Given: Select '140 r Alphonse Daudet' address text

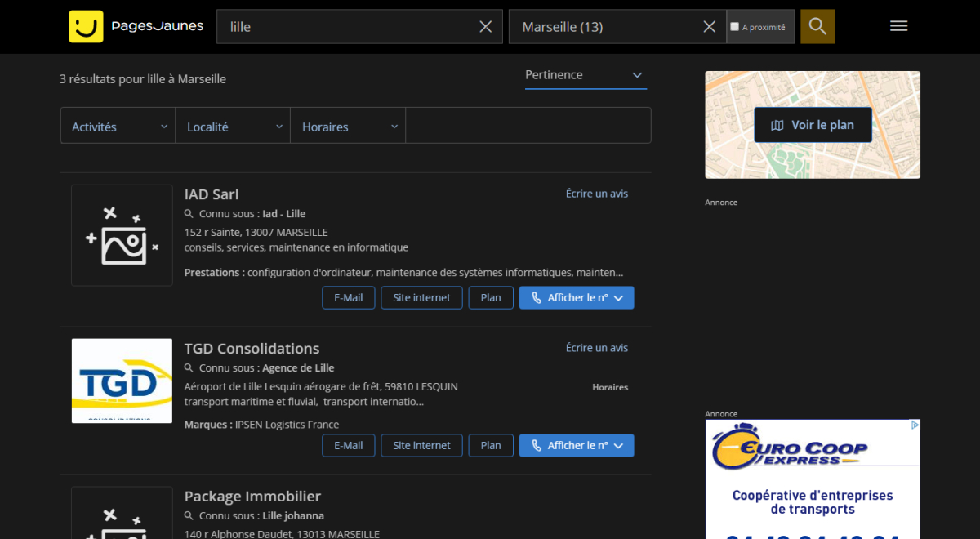Looking at the screenshot, I should [x=282, y=533].
